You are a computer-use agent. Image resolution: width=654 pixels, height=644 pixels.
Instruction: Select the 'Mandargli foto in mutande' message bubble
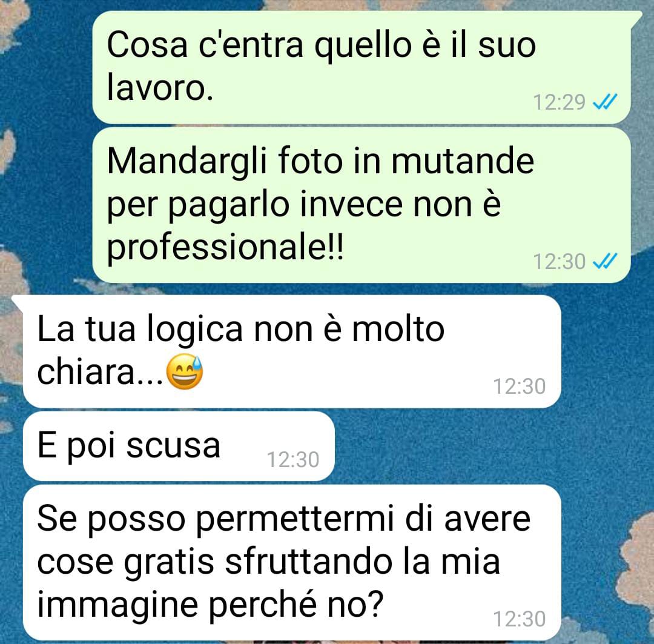pos(361,205)
